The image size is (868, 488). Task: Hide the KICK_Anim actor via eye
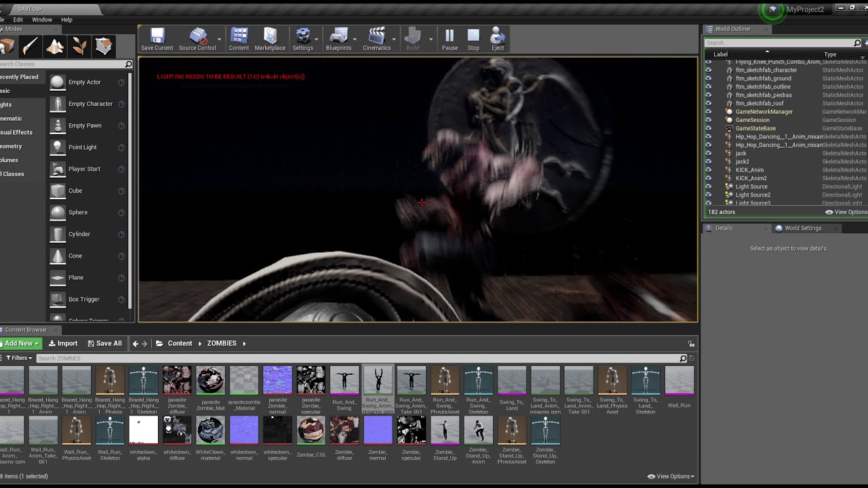click(x=709, y=170)
